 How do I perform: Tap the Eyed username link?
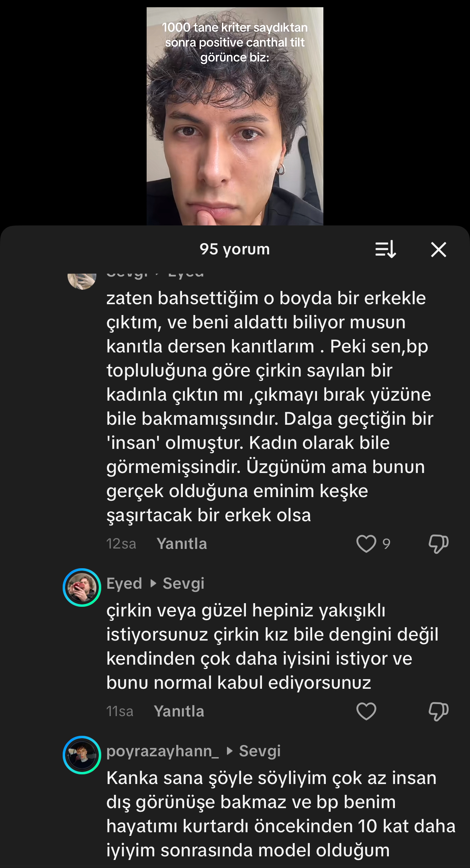coord(125,583)
